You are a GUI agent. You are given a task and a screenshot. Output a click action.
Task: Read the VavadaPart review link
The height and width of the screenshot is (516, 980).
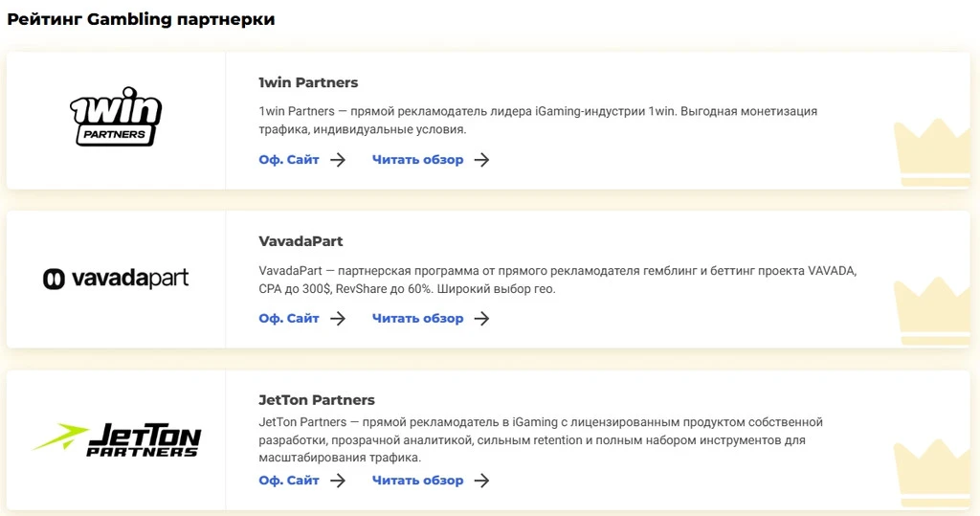coord(417,319)
